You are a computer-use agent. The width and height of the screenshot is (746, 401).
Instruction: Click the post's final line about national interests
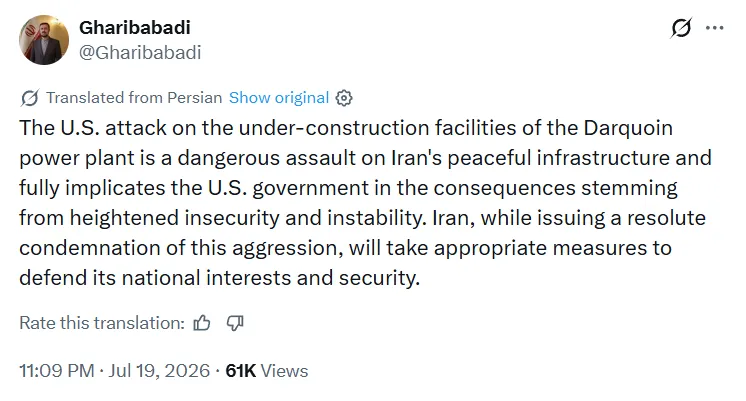219,278
